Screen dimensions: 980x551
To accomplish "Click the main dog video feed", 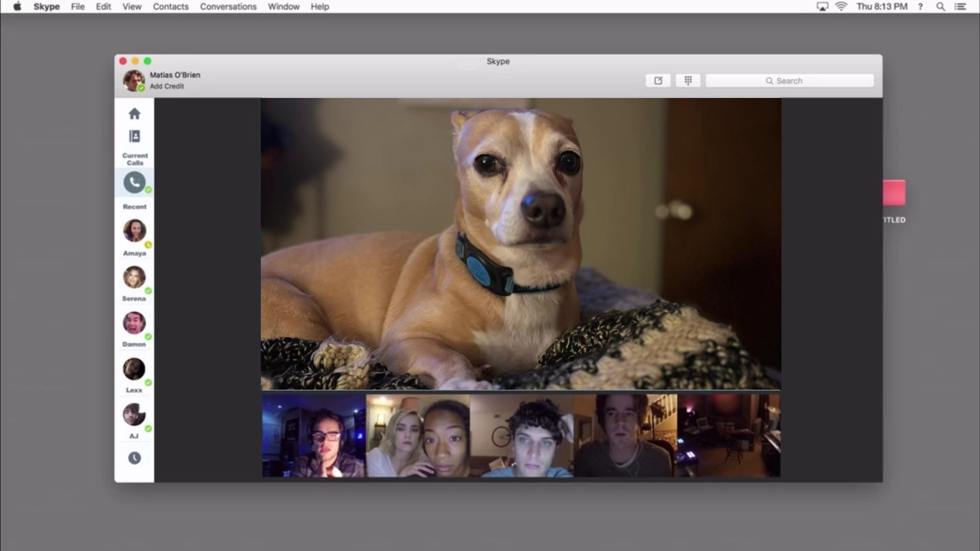I will 521,244.
